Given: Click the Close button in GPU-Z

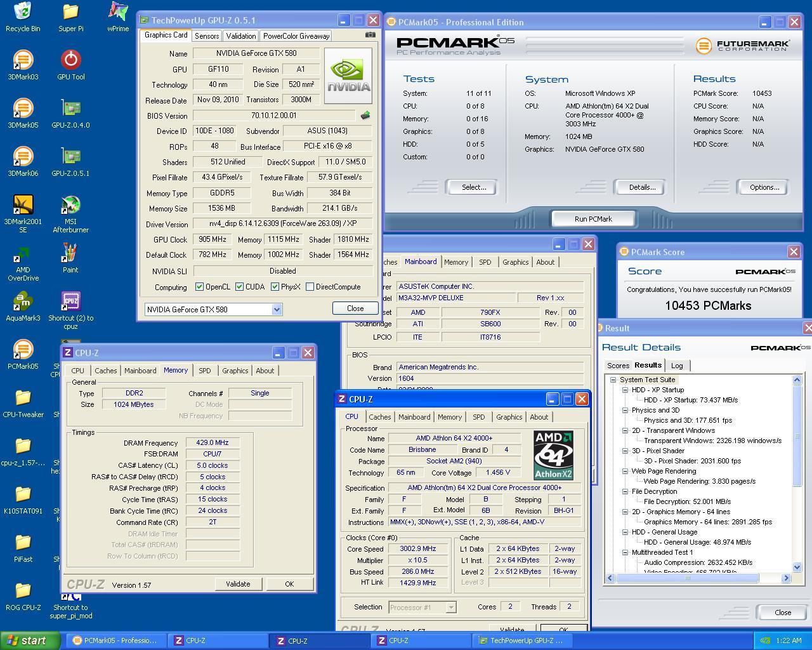Looking at the screenshot, I should point(355,308).
